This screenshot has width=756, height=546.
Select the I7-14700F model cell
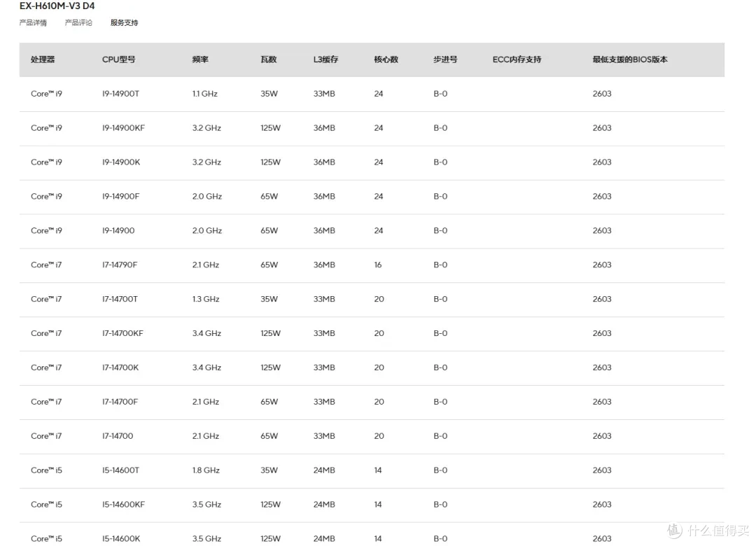(120, 402)
